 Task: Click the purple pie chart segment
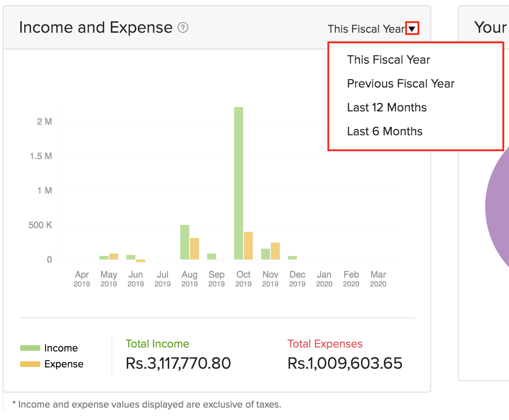coord(498,208)
